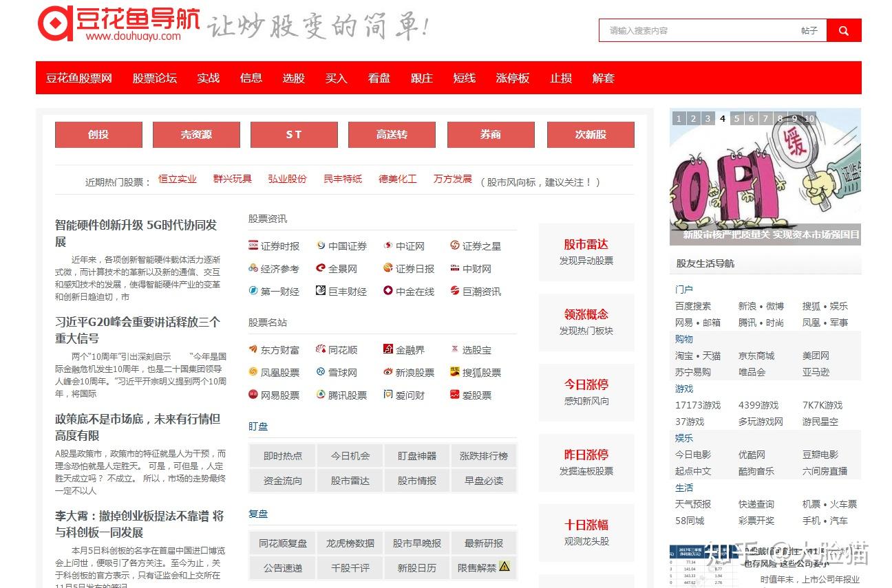Open the 中金在线 site icon
Image resolution: width=892 pixels, height=588 pixels.
388,291
